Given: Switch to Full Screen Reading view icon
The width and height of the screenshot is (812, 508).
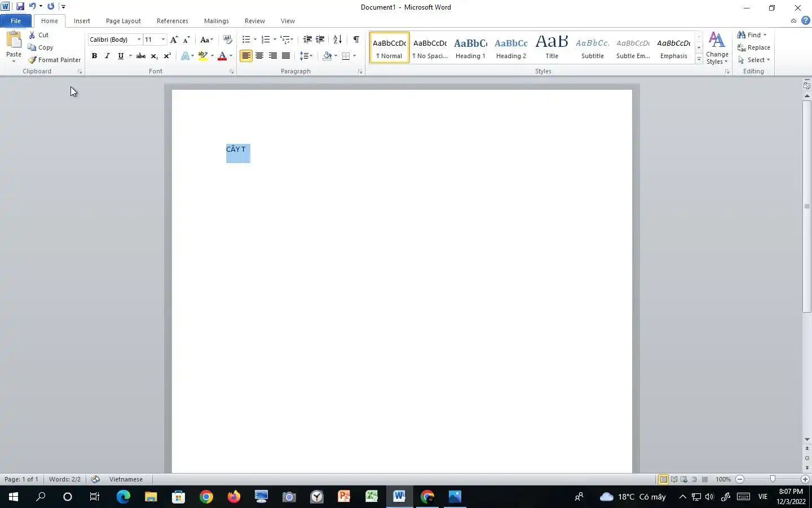Looking at the screenshot, I should click(x=674, y=479).
